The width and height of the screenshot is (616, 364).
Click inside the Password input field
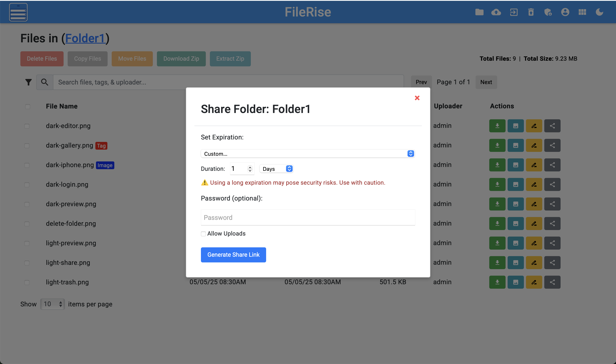click(x=308, y=217)
